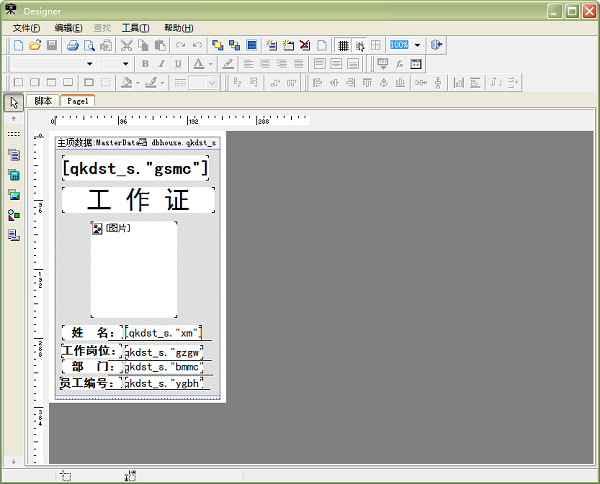
Task: Choose the calculator system text tool
Action: click(x=14, y=175)
